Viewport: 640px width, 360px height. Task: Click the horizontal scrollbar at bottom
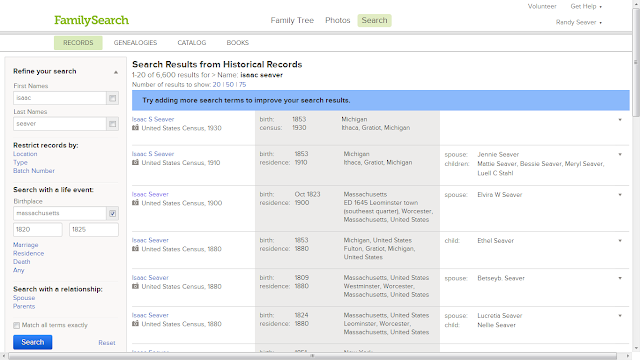[313, 356]
